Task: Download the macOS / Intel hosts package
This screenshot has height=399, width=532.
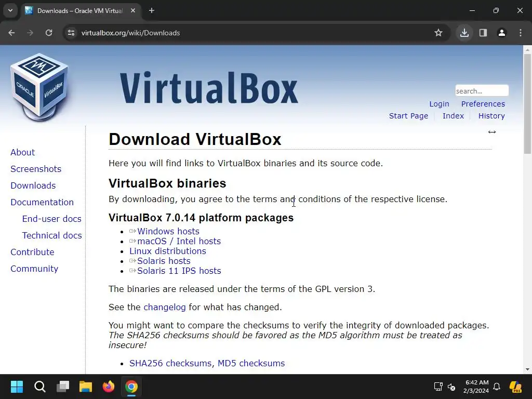Action: (179, 241)
